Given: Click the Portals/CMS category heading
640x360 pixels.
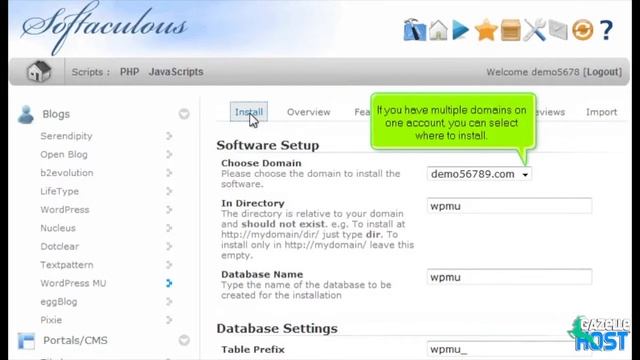Looking at the screenshot, I should pos(75,340).
